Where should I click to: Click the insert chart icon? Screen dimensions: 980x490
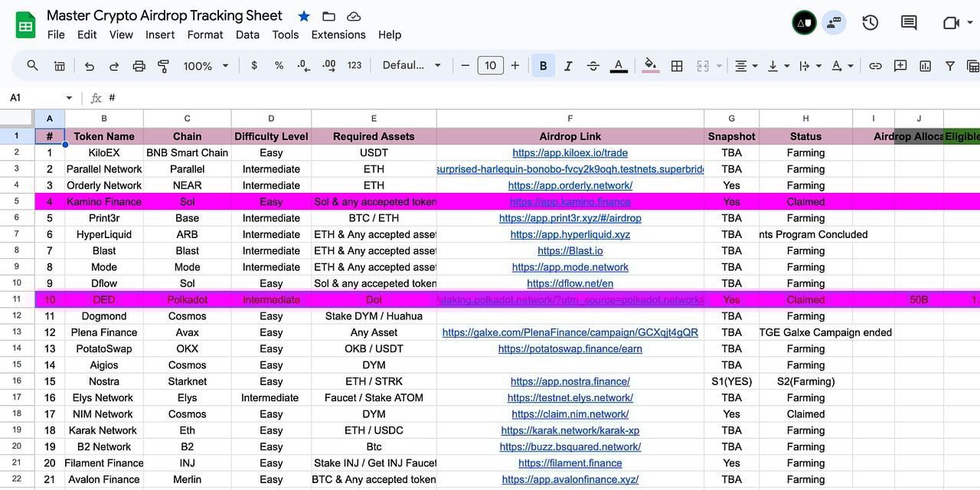[925, 66]
